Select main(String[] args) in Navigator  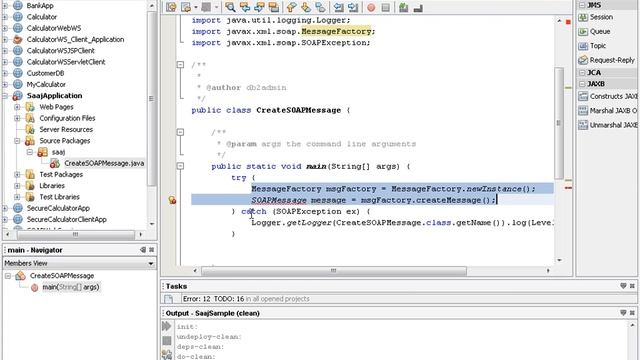click(x=71, y=287)
